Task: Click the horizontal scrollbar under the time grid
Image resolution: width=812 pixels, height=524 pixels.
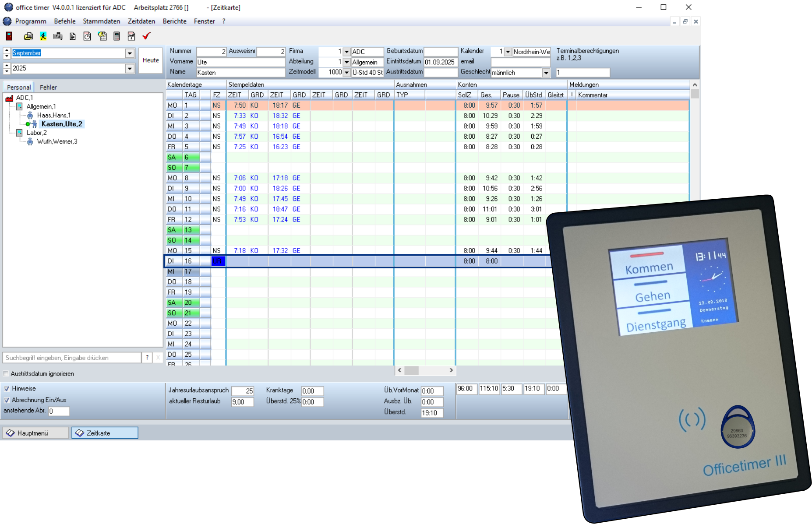Action: coord(425,370)
